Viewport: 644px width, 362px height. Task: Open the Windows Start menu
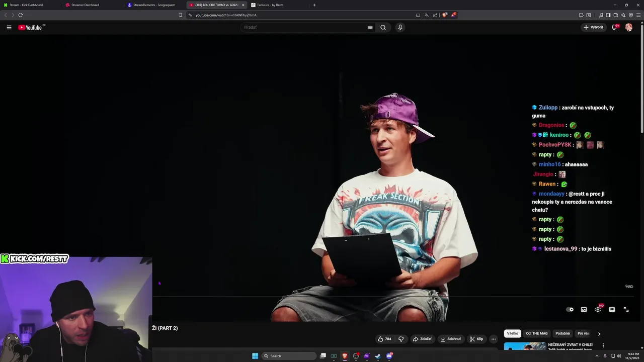255,356
